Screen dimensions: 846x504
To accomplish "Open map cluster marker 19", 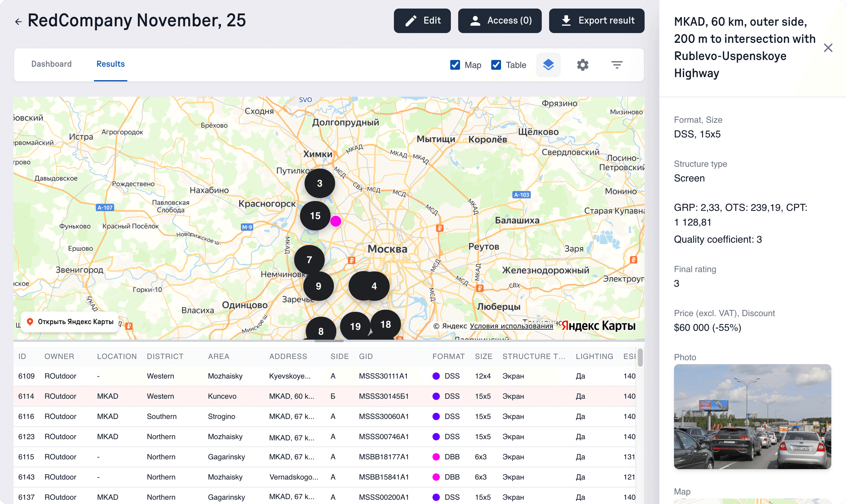I will (355, 327).
